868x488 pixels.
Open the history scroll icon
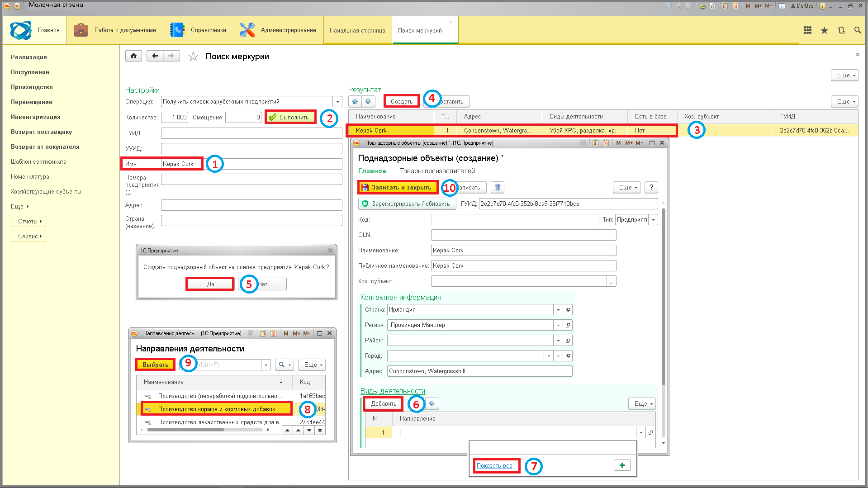(841, 30)
